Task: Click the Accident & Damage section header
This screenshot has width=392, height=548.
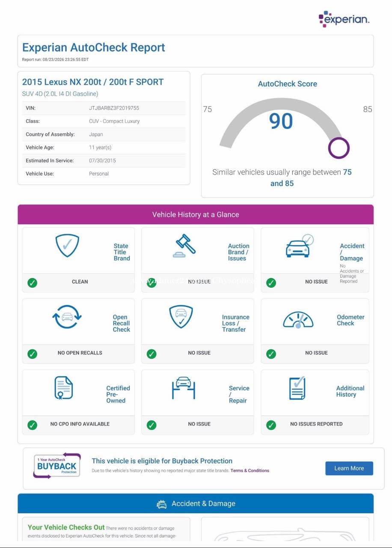Action: click(196, 503)
